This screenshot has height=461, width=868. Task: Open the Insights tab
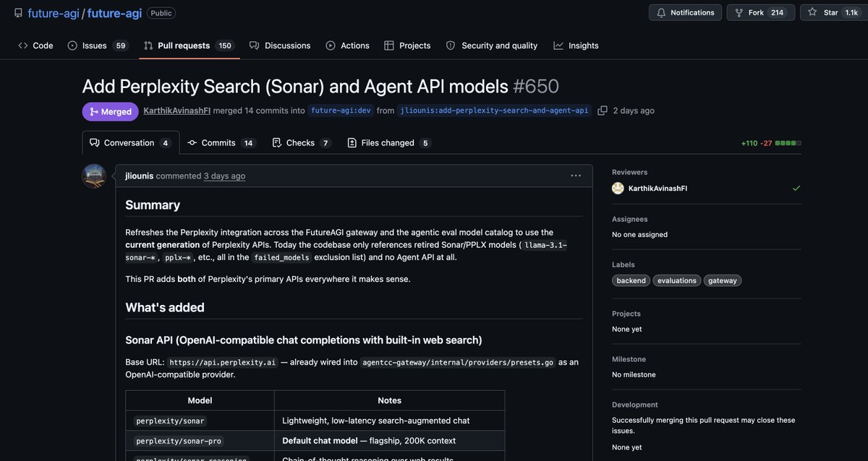[x=576, y=46]
